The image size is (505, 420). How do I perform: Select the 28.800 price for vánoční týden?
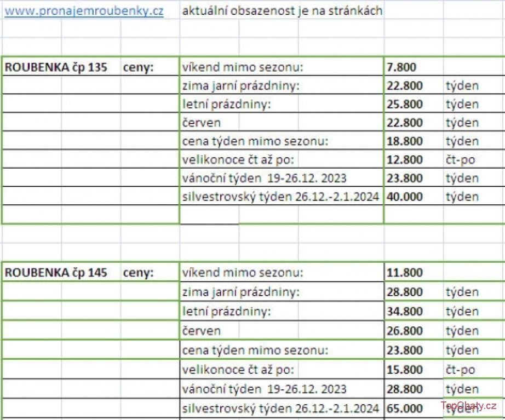(405, 389)
